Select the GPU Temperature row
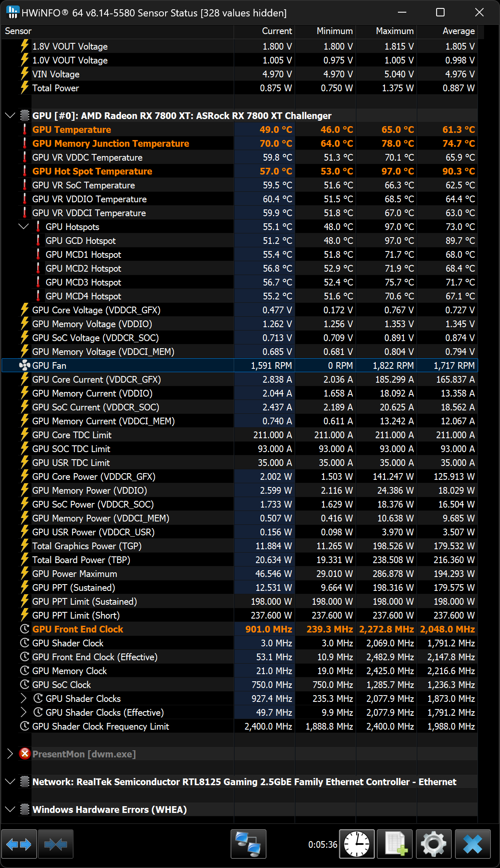 click(239, 129)
